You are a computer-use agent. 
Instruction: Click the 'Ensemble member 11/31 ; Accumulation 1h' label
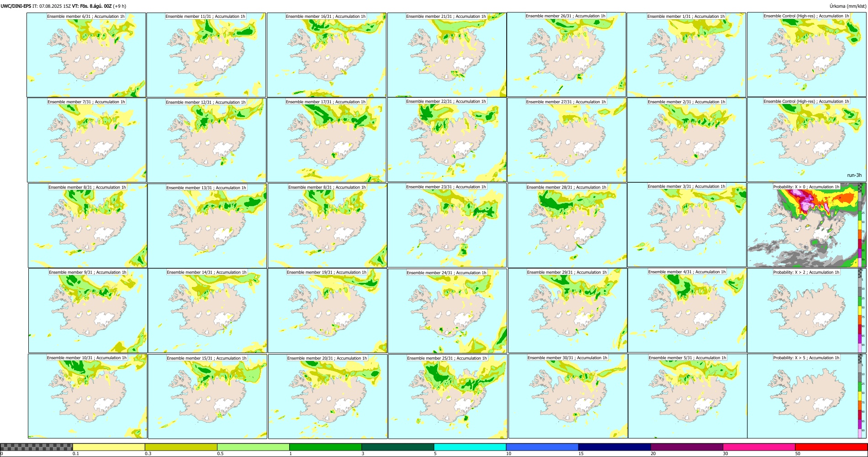click(x=206, y=16)
